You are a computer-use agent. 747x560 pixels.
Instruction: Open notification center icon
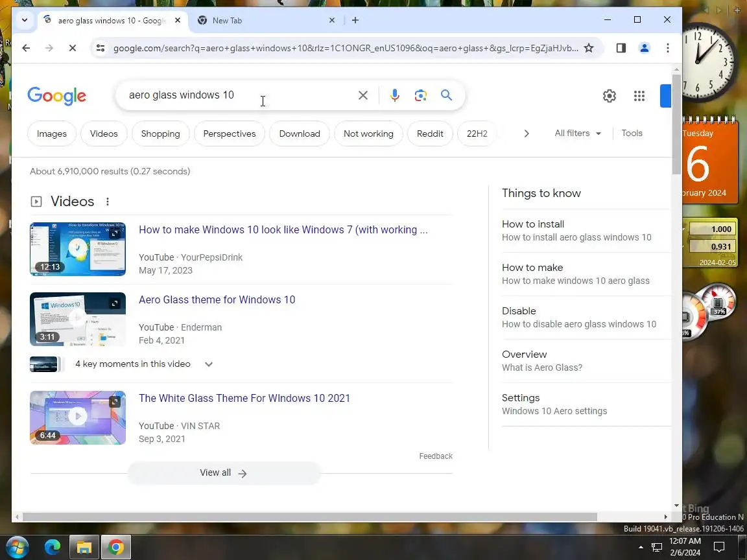719,547
